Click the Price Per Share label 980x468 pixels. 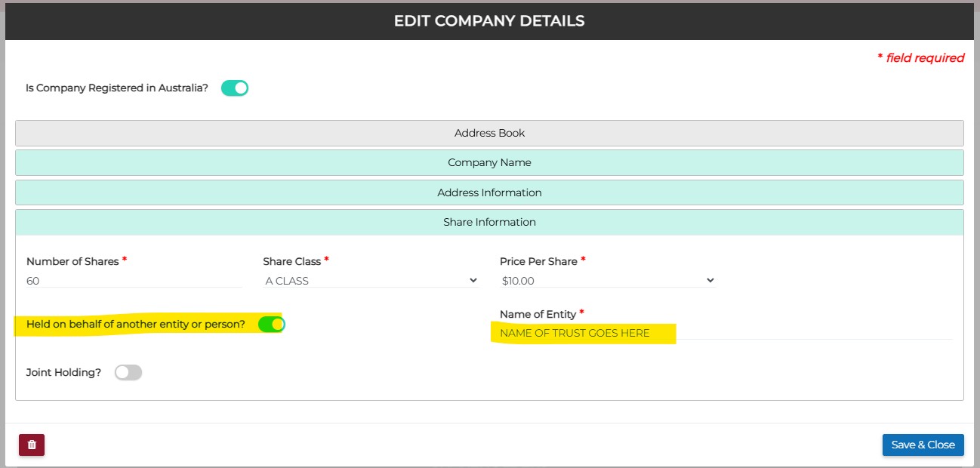[x=538, y=261]
